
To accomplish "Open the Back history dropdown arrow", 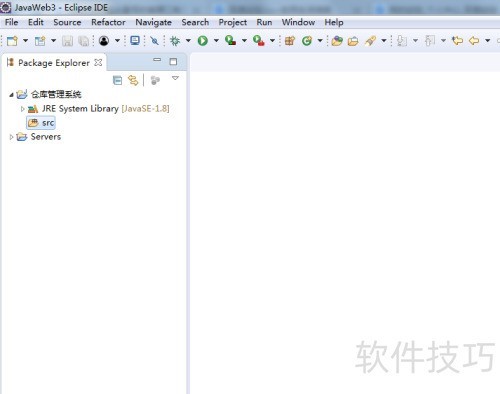I will (x=488, y=41).
